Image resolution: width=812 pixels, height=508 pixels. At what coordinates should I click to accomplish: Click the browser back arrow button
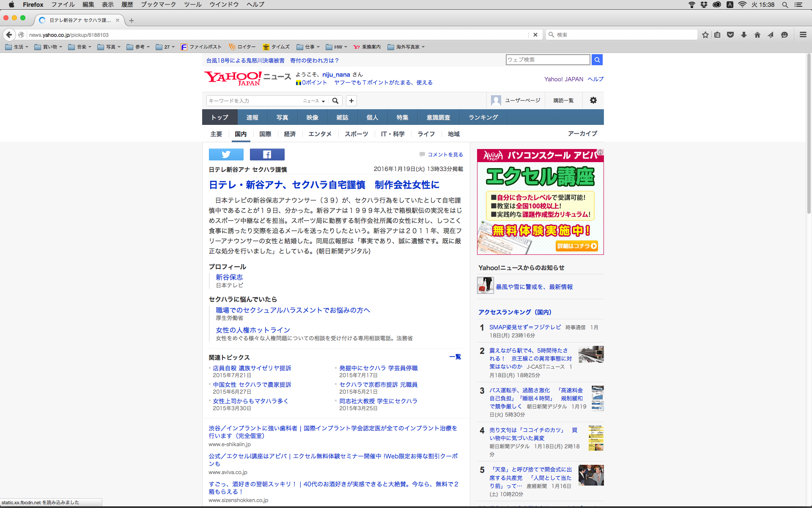pos(9,35)
